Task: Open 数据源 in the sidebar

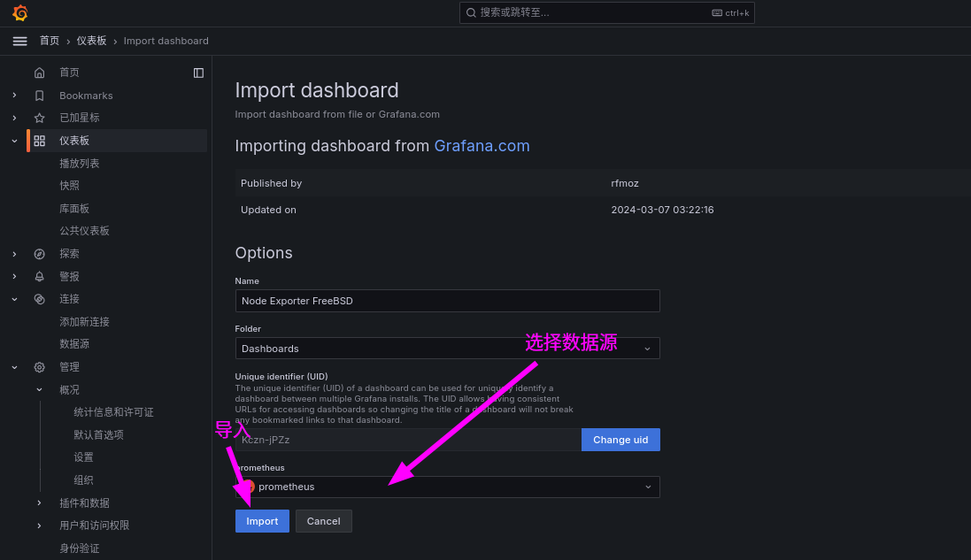Action: (74, 344)
